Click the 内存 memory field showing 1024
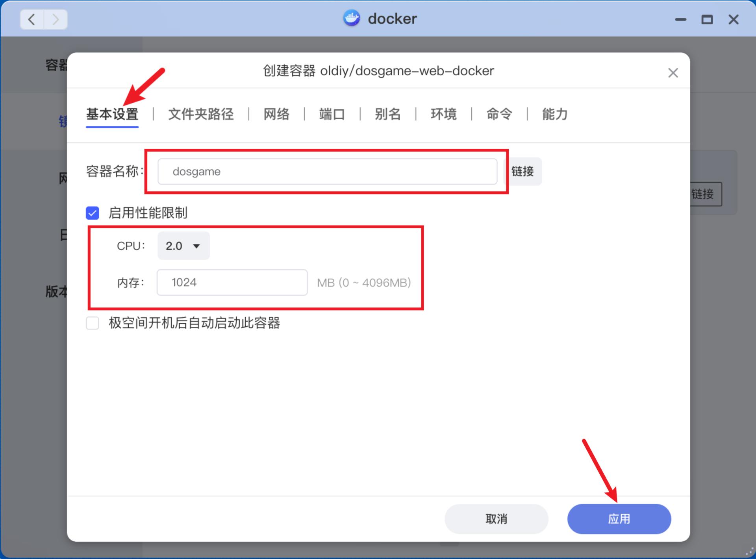 pos(232,282)
